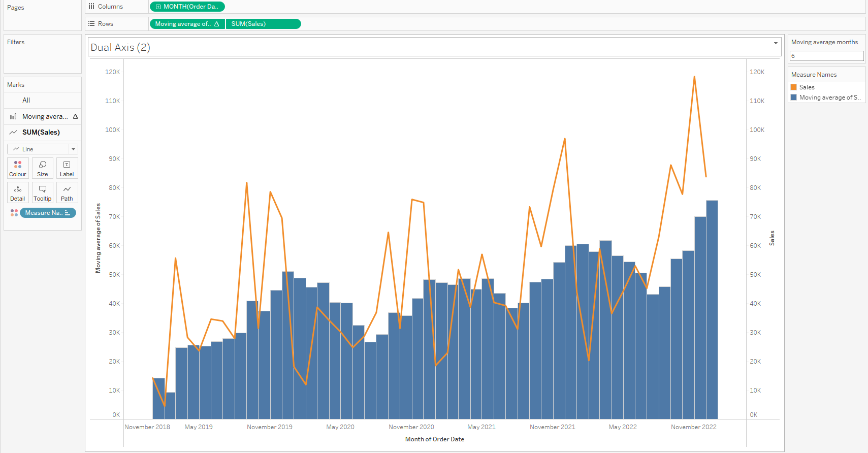Image resolution: width=868 pixels, height=453 pixels.
Task: Open the Path card on Marks
Action: pyautogui.click(x=67, y=192)
